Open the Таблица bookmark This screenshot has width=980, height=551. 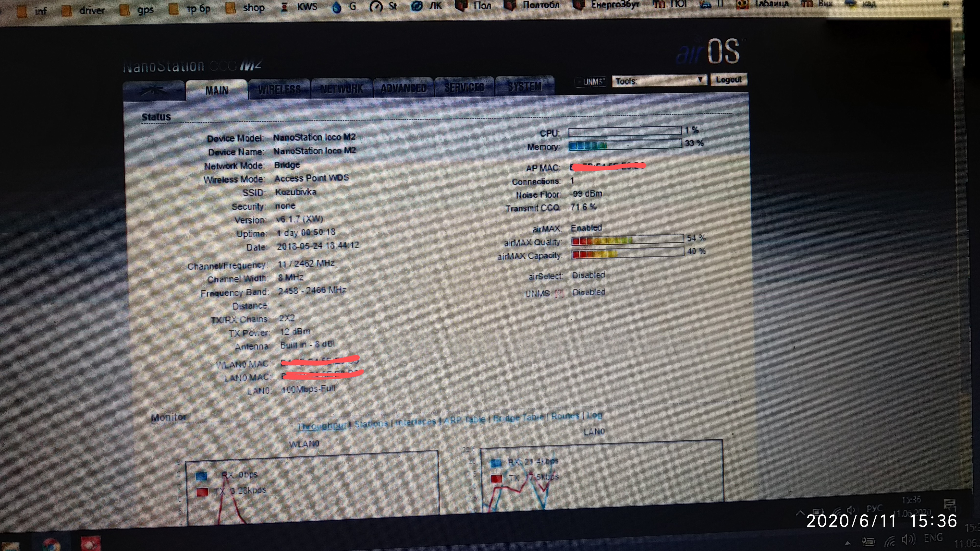click(x=762, y=4)
